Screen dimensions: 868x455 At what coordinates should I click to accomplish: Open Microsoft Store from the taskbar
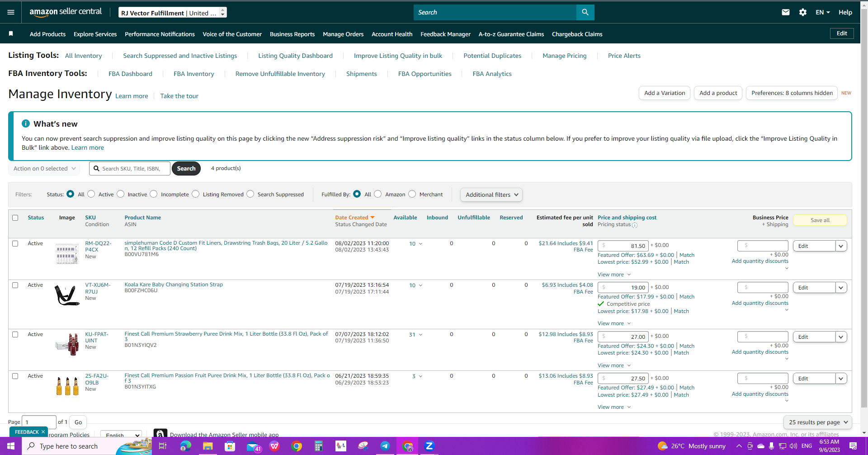(230, 446)
